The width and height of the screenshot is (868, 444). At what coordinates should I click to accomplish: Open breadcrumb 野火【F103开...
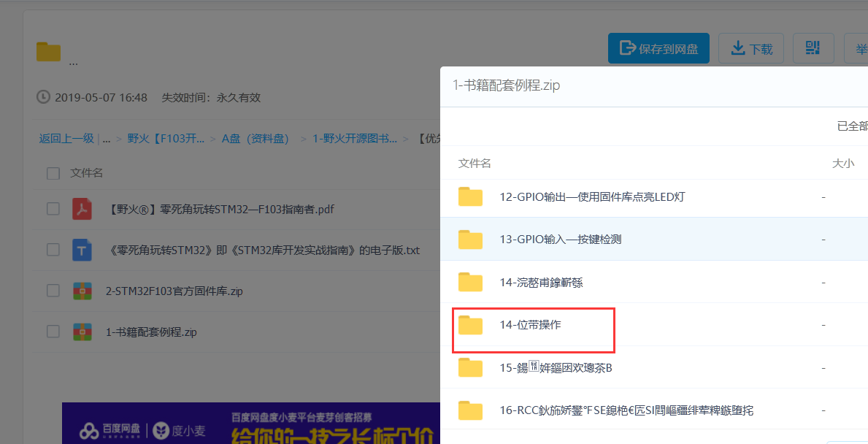point(166,138)
